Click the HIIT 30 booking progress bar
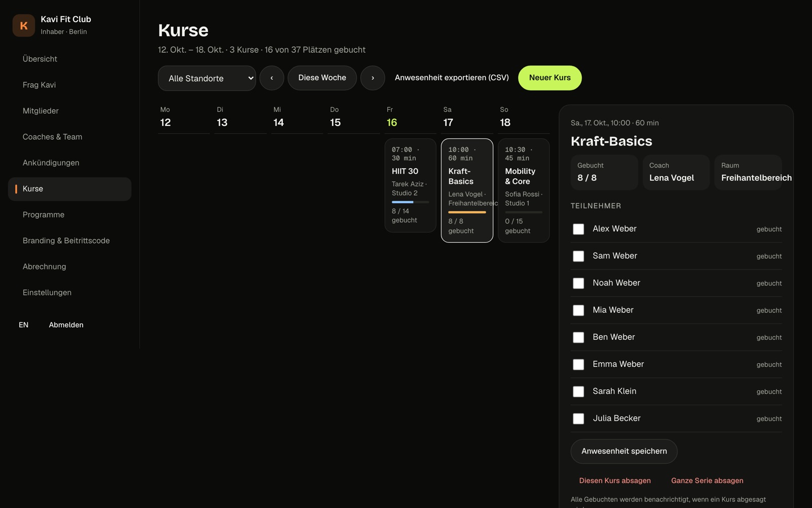This screenshot has width=812, height=508. pos(411,202)
